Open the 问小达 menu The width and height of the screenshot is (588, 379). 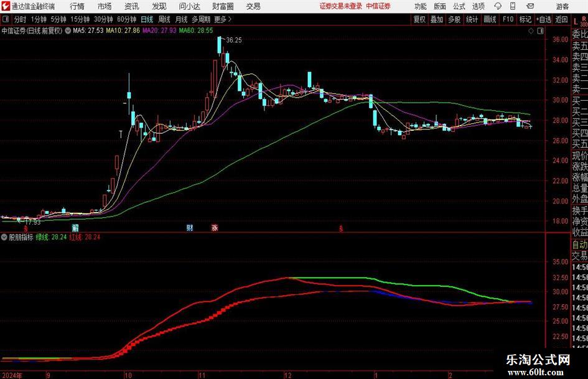(x=189, y=6)
